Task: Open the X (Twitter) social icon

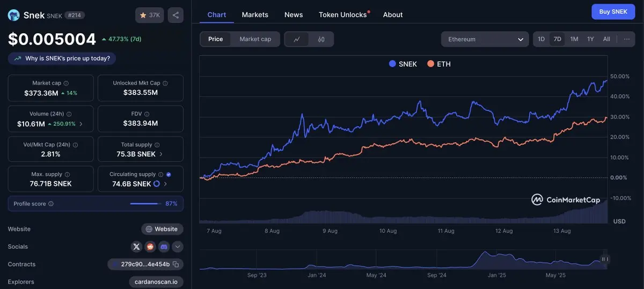Action: 136,247
